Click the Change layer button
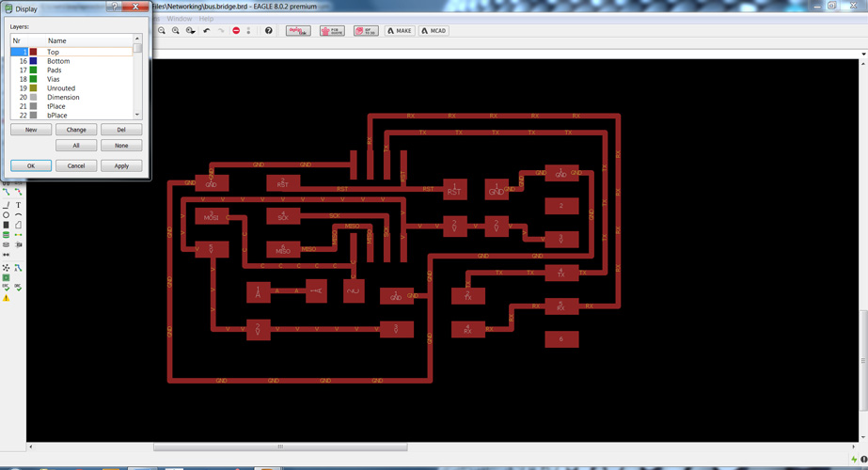The height and width of the screenshot is (470, 868). point(76,130)
